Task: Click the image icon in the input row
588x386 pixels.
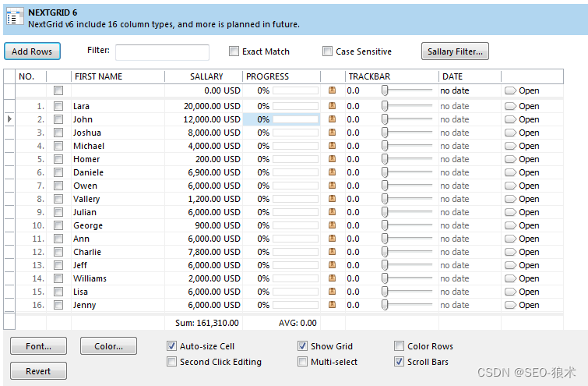Action: [332, 90]
